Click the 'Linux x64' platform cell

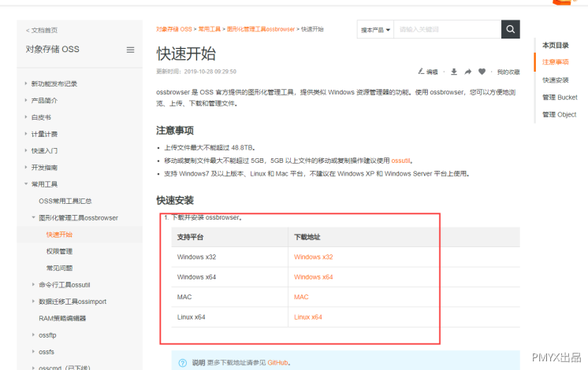(x=191, y=317)
